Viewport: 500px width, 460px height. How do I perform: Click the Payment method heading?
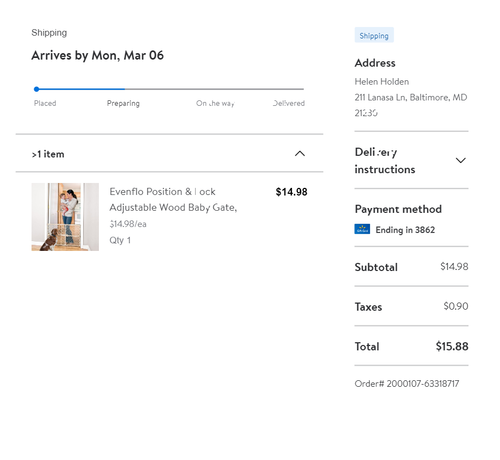[398, 209]
